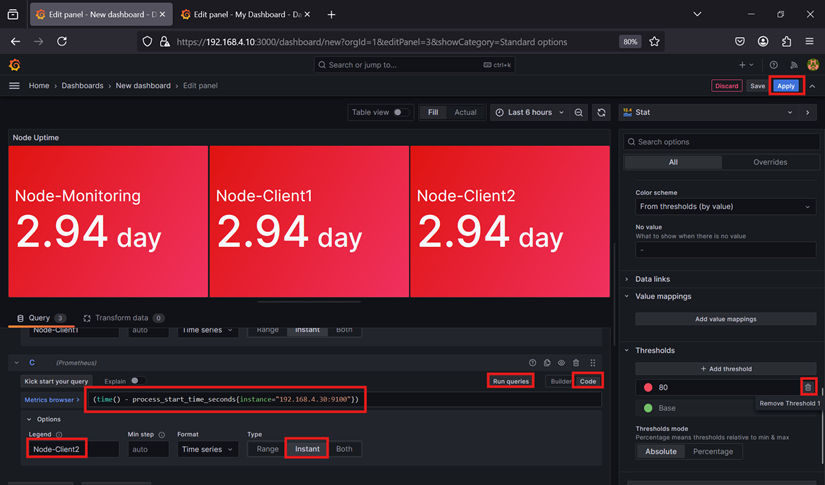
Task: Change the green Base threshold color
Action: 648,408
